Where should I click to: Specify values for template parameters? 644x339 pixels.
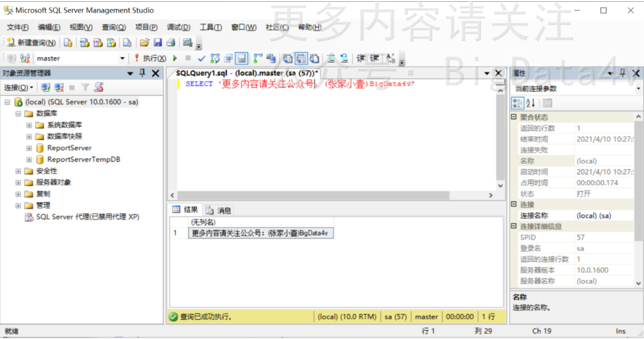pyautogui.click(x=390, y=58)
